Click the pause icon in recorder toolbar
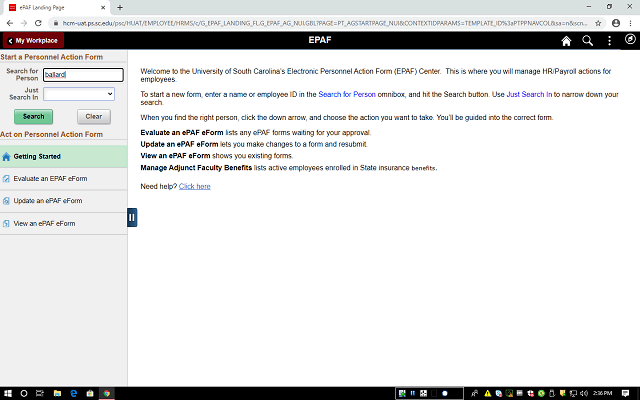The height and width of the screenshot is (400, 640). 413,393
